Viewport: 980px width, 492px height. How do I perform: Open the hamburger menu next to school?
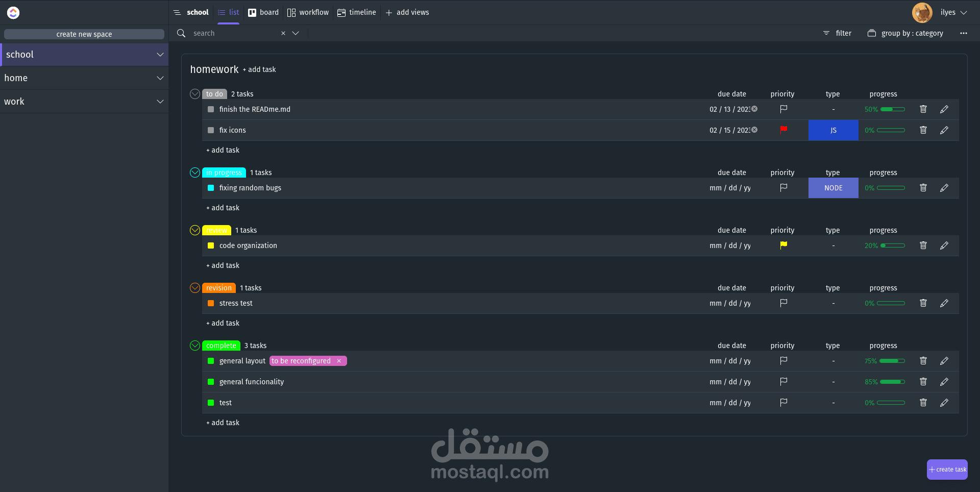[177, 12]
